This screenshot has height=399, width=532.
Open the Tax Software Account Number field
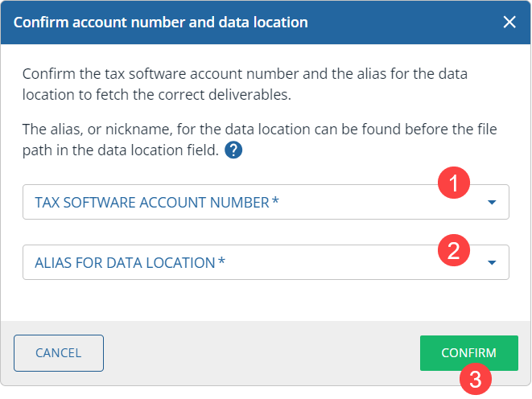241,202
